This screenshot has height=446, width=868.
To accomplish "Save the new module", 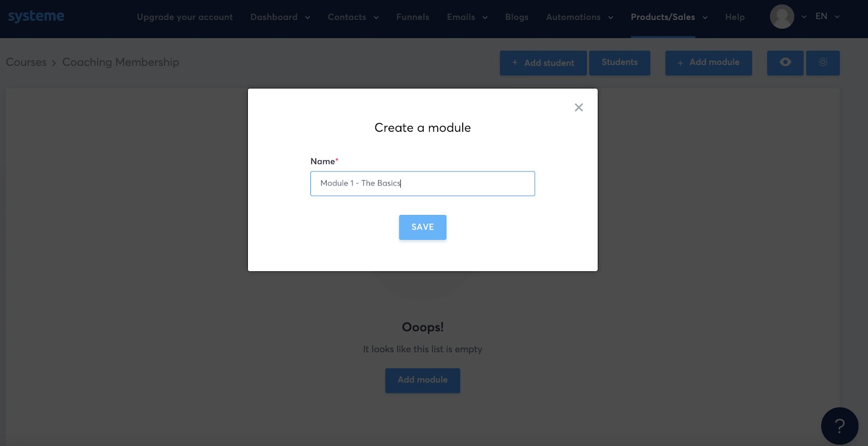I will click(423, 227).
